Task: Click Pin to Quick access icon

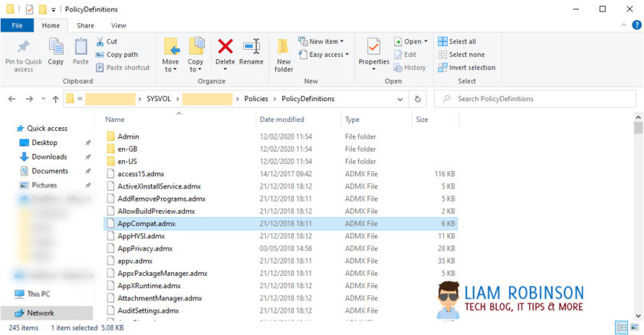Action: click(x=24, y=47)
